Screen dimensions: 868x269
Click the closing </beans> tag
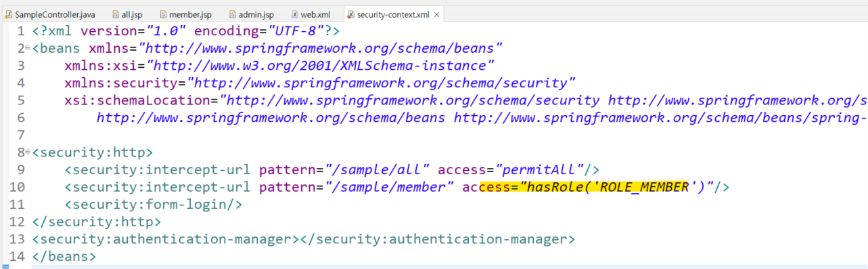pos(64,256)
